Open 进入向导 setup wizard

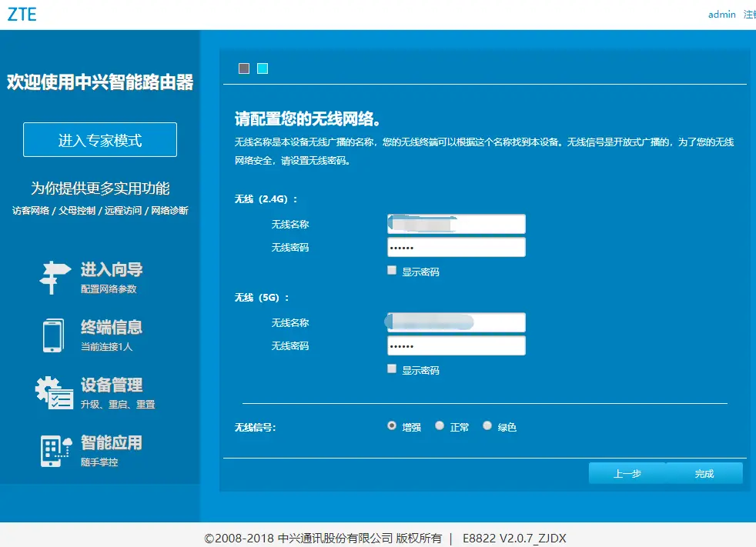click(112, 269)
